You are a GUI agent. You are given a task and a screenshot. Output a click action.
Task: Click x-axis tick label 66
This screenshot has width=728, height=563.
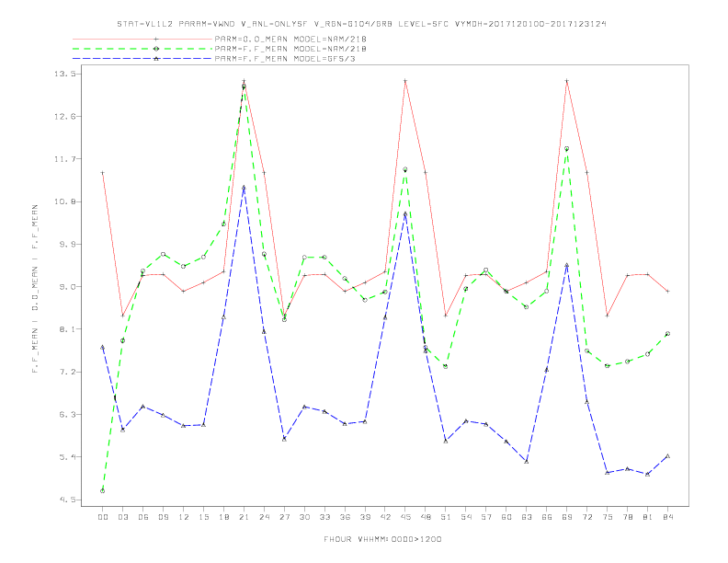click(547, 517)
